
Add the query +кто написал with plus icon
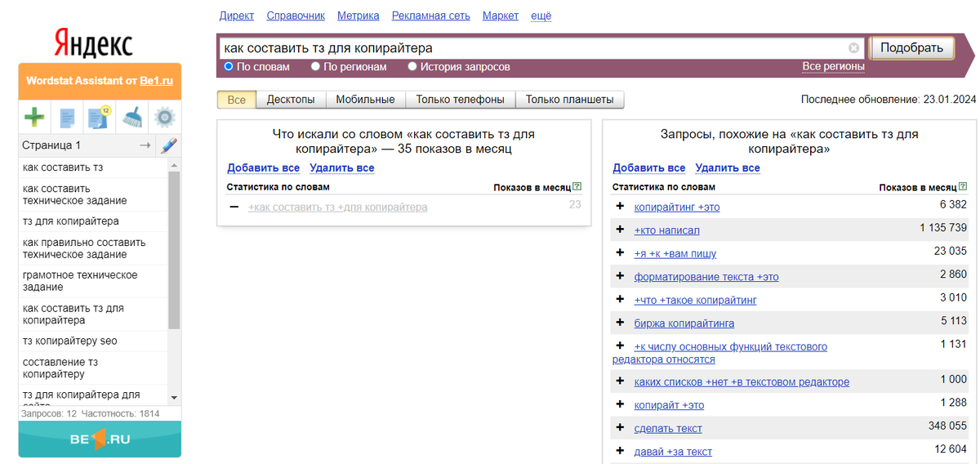pos(620,230)
